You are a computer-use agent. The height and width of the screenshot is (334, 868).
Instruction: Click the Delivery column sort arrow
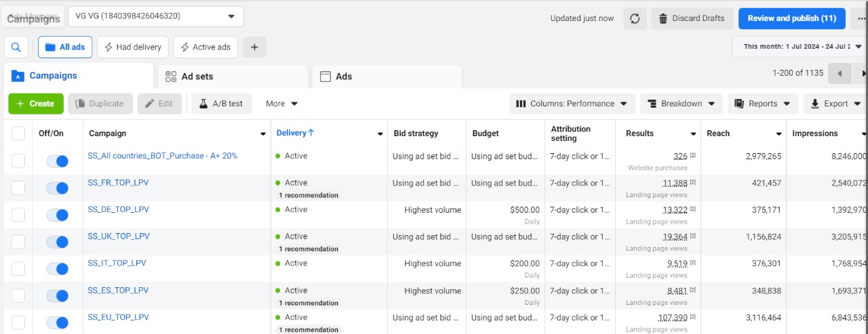coord(311,133)
